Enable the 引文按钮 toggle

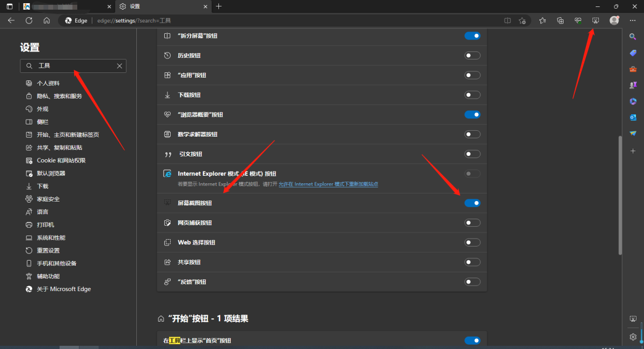pyautogui.click(x=472, y=154)
